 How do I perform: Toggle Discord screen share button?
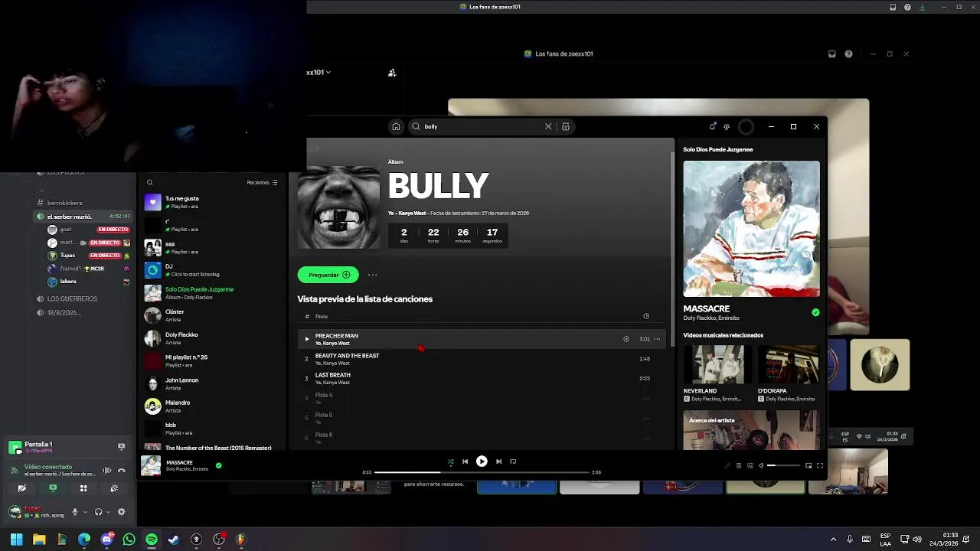[x=53, y=488]
